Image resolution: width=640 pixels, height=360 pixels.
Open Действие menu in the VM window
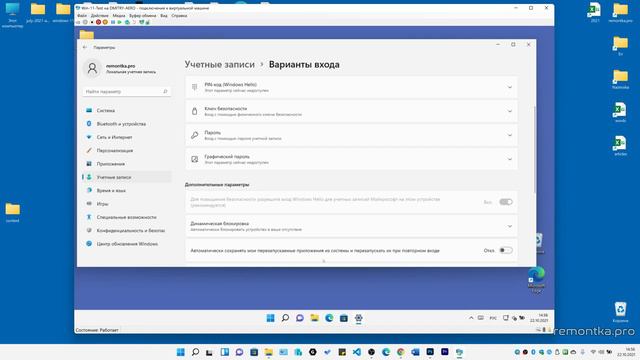[99, 16]
